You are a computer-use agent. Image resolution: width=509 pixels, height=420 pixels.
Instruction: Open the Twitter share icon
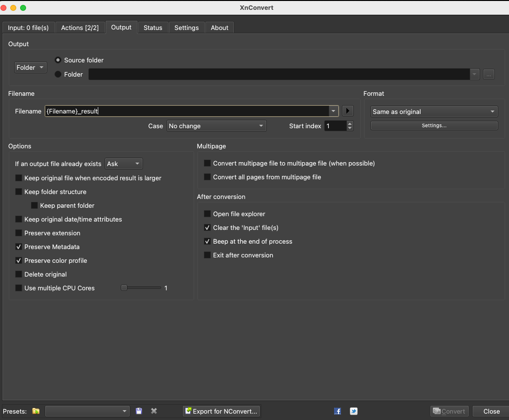click(353, 411)
